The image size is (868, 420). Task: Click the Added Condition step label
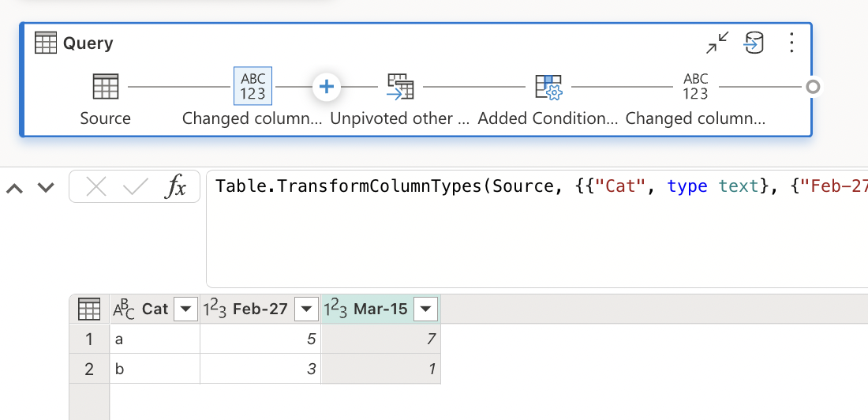click(548, 118)
